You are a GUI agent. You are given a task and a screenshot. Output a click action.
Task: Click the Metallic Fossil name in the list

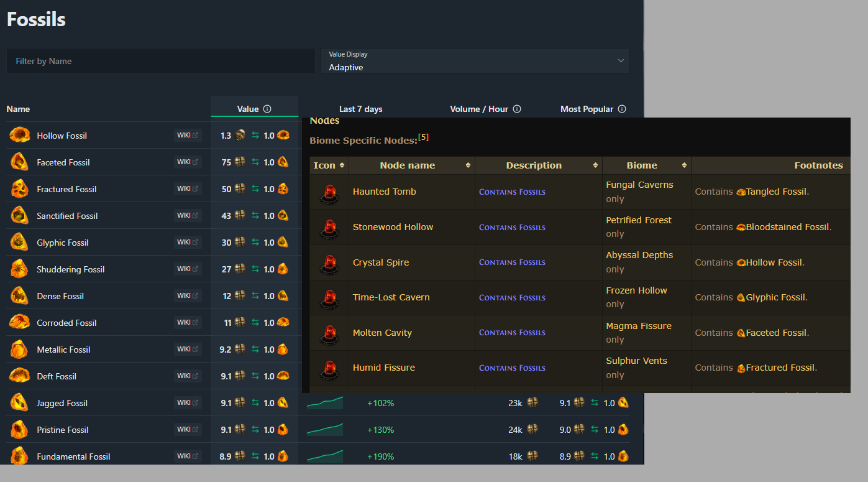63,350
